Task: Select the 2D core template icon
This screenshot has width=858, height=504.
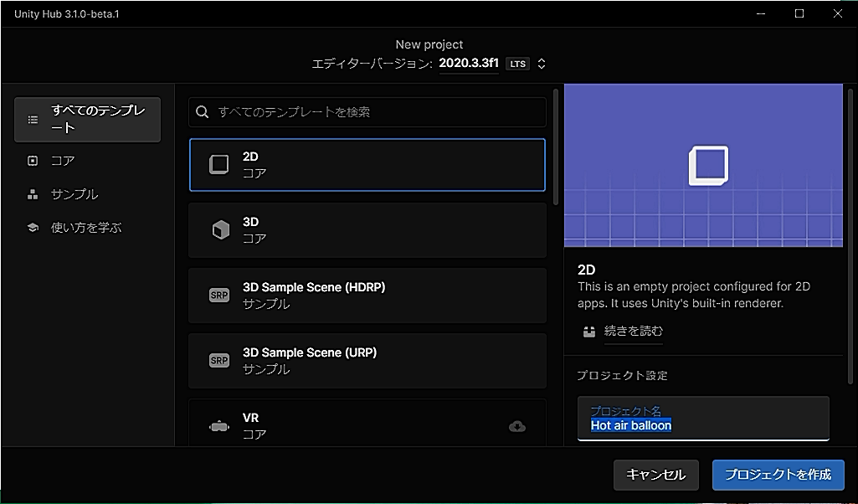Action: pyautogui.click(x=218, y=162)
